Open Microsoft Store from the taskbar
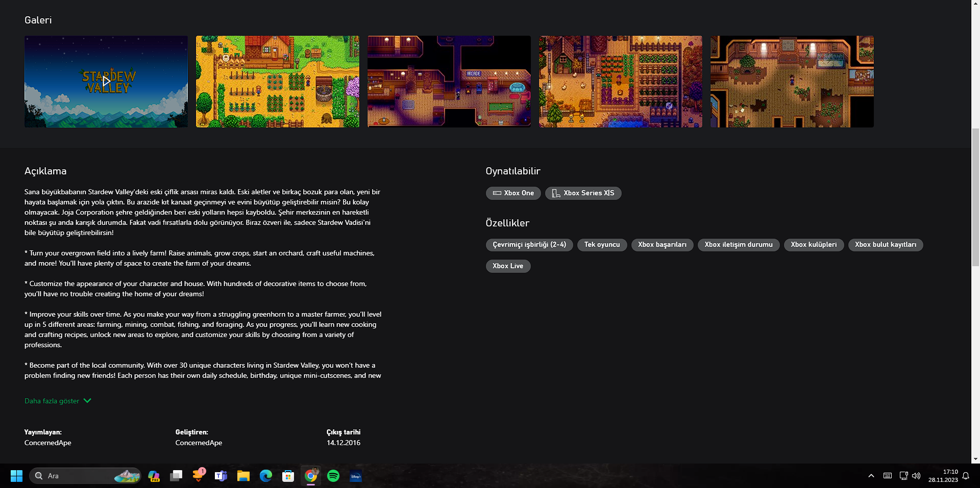 point(288,476)
